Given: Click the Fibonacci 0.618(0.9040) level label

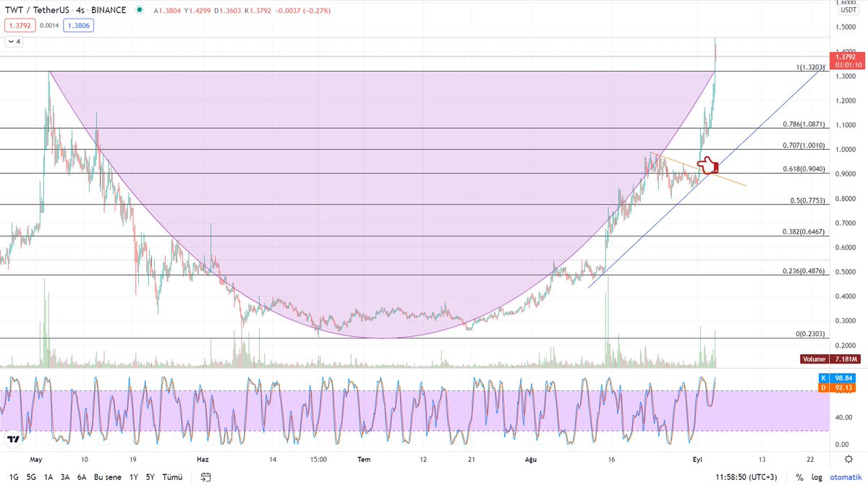Looking at the screenshot, I should pos(804,169).
